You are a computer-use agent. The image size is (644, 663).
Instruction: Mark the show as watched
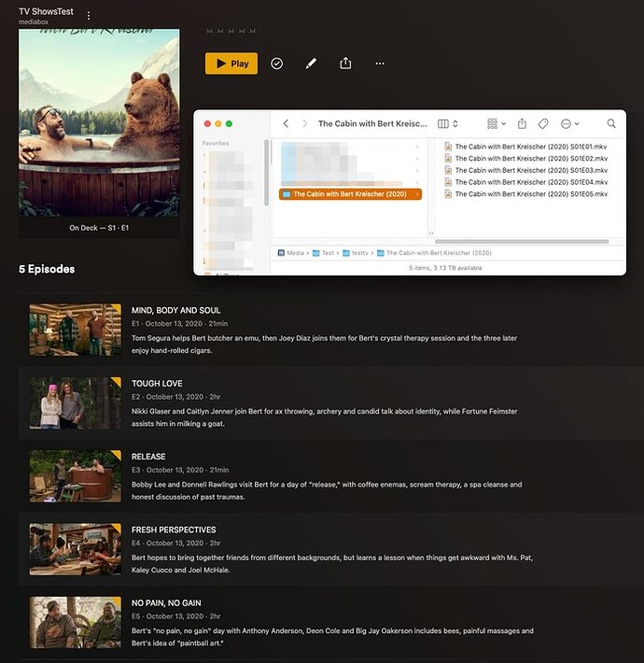(277, 63)
